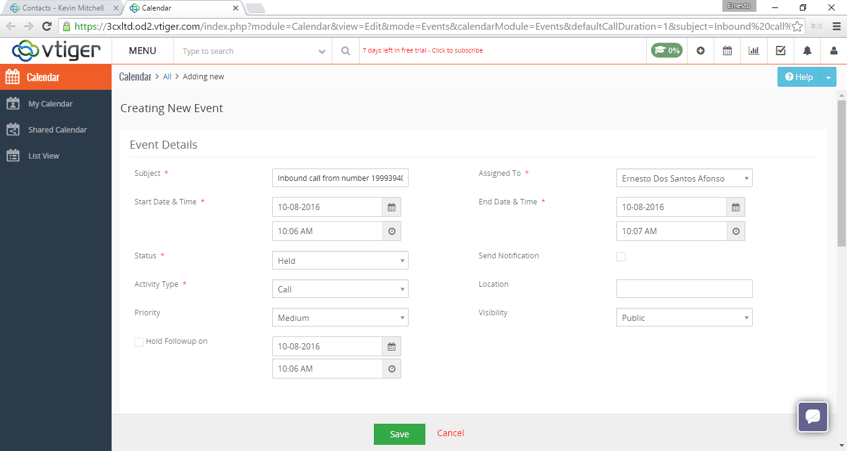847x451 pixels.
Task: Open Followup date calendar picker icon
Action: point(392,346)
